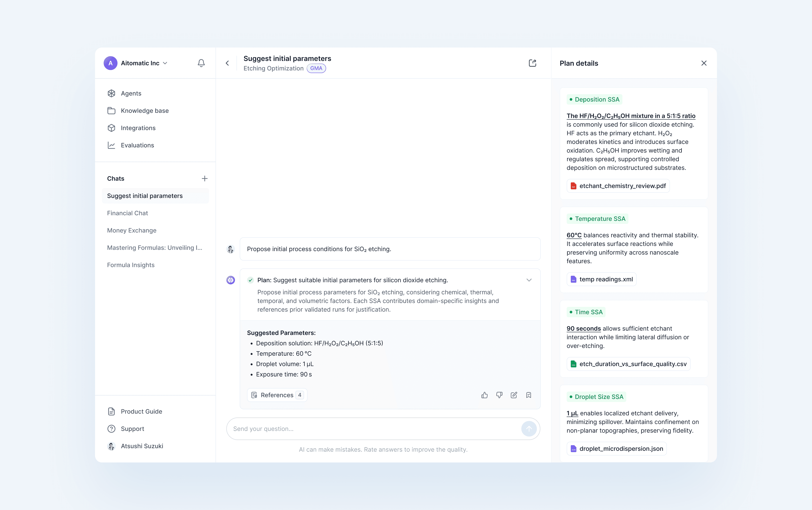Click the underlined 1 µL value
Viewport: 812px width, 510px height.
tap(572, 414)
